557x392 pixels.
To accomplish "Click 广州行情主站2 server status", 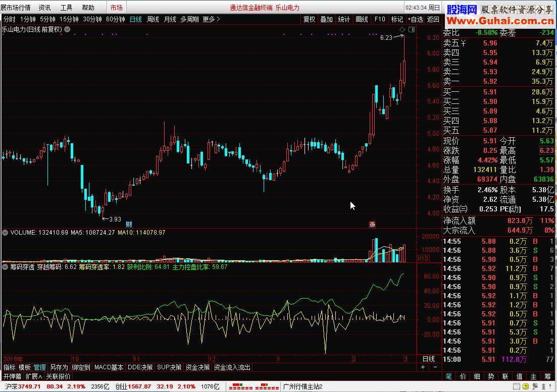I will pos(302,386).
